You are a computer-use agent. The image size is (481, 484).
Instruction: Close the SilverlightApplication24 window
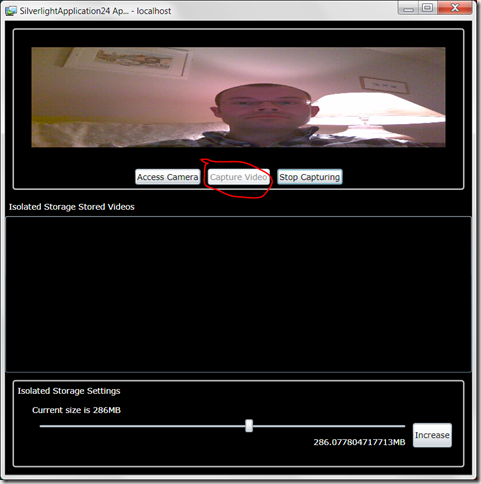(455, 8)
